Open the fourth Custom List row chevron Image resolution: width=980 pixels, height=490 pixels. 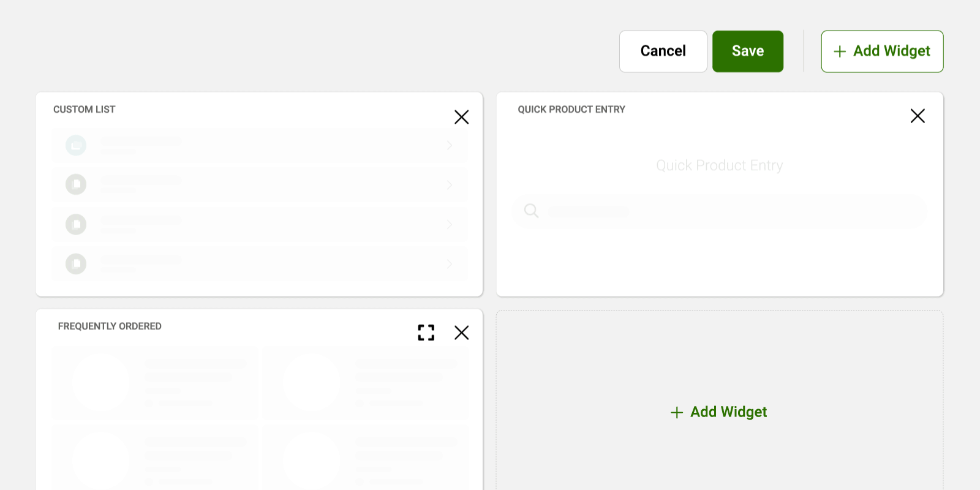pos(450,264)
